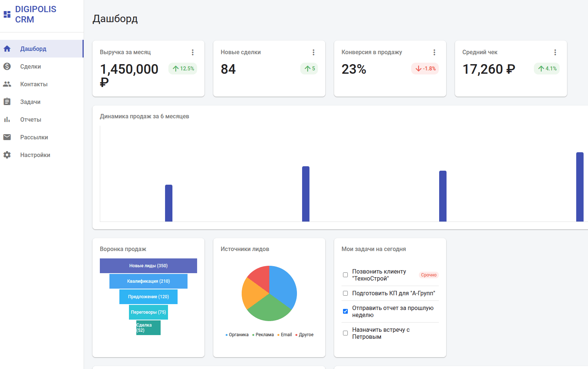Screen dimensions: 588x369
Task: Select the 'Новые лиды (350)' funnel stage
Action: click(148, 266)
